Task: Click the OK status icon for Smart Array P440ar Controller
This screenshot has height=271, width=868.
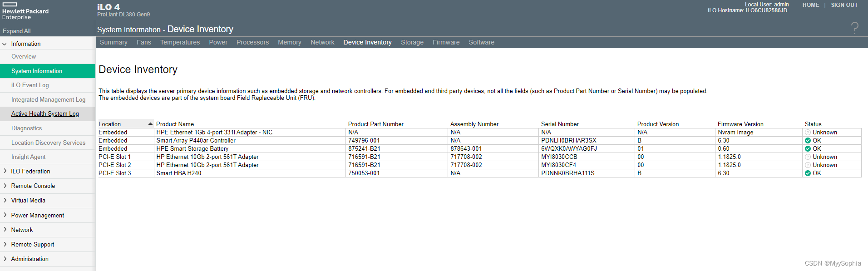Action: click(x=808, y=141)
